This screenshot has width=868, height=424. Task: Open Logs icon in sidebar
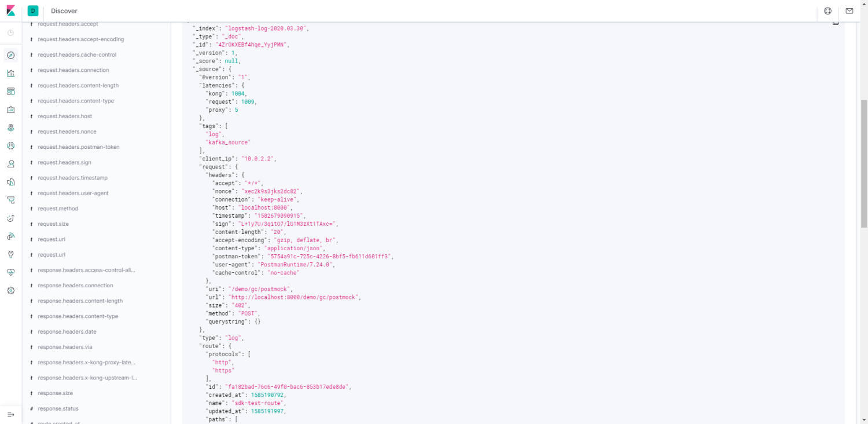pos(10,182)
